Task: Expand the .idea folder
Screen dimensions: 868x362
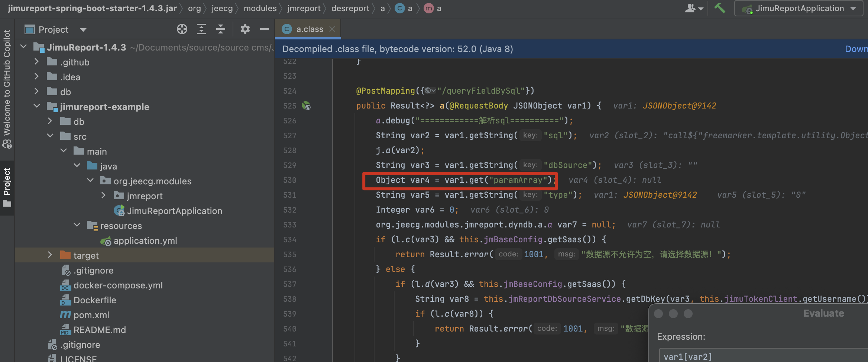Action: pyautogui.click(x=36, y=77)
